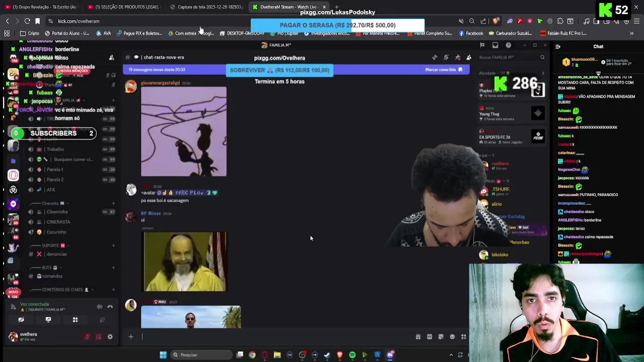Reload the page

pos(27,21)
